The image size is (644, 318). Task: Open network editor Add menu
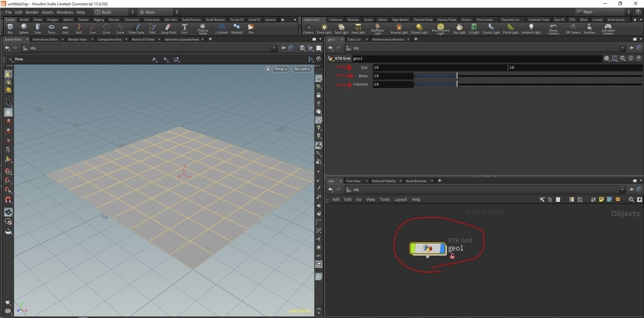click(336, 199)
